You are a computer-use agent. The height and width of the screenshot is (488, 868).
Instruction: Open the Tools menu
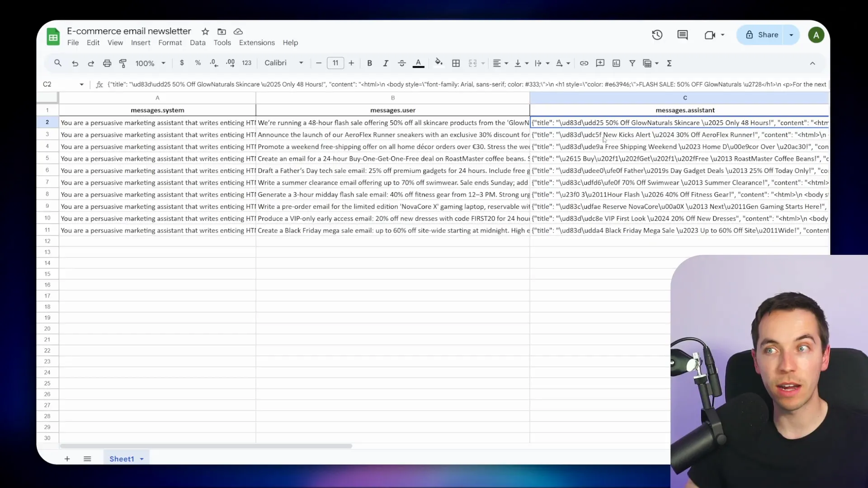pyautogui.click(x=222, y=42)
